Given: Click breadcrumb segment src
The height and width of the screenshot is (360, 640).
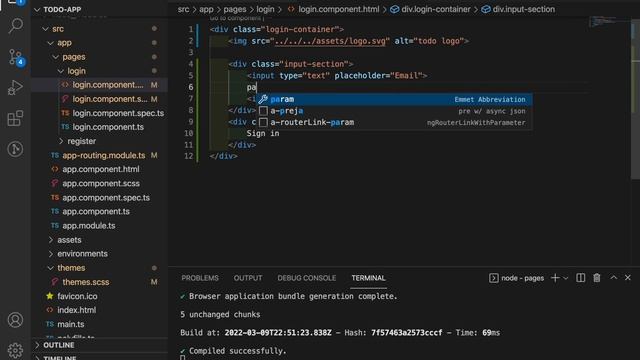Looking at the screenshot, I should coord(183,9).
